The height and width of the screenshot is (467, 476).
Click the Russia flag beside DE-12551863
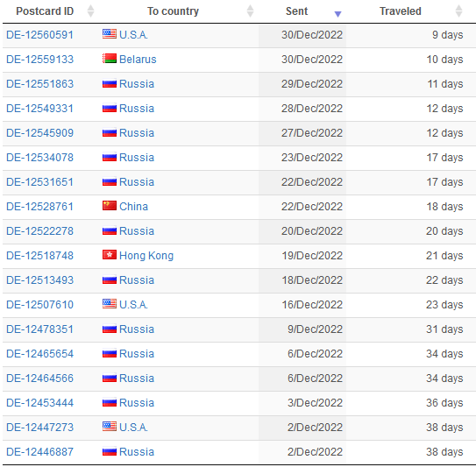[x=110, y=83]
